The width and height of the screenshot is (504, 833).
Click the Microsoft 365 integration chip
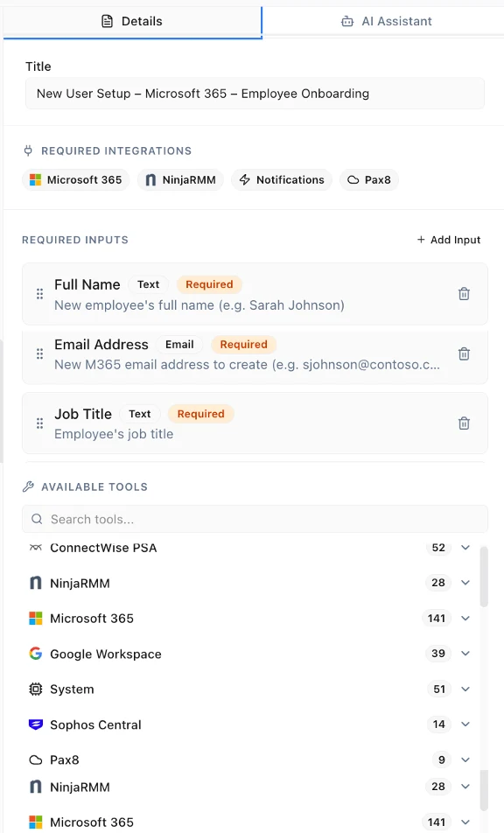(x=76, y=179)
